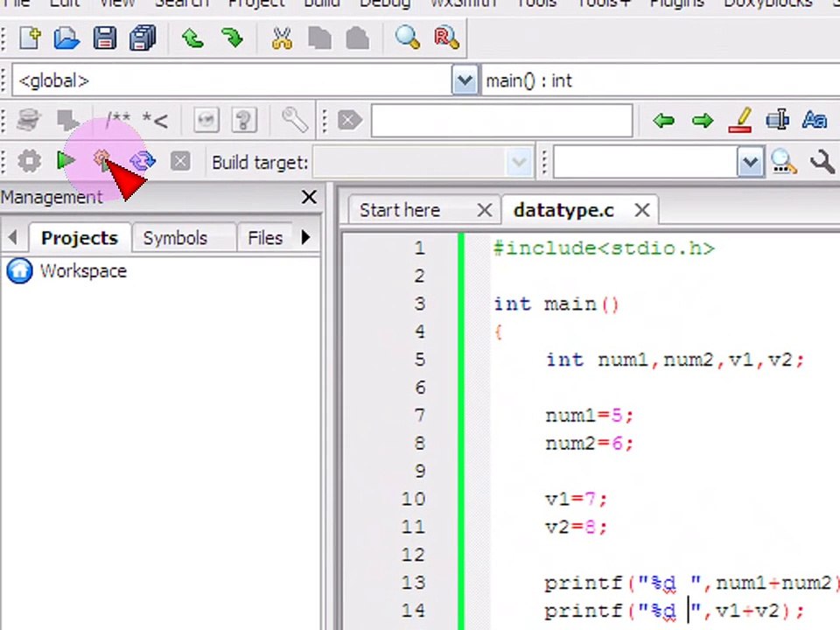Run the program with the green play icon
The height and width of the screenshot is (630, 840).
pyautogui.click(x=66, y=161)
